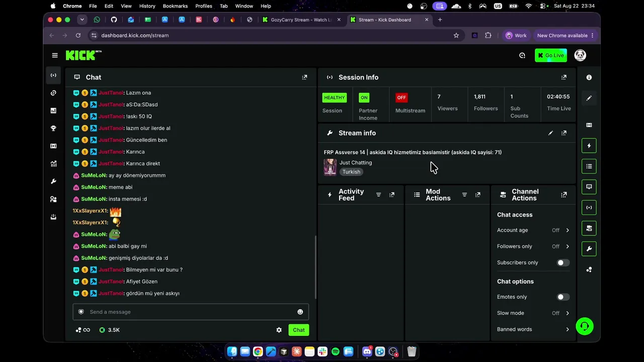Open the growth chart analytics icon in left sidebar
This screenshot has height=362, width=644.
pos(53,163)
